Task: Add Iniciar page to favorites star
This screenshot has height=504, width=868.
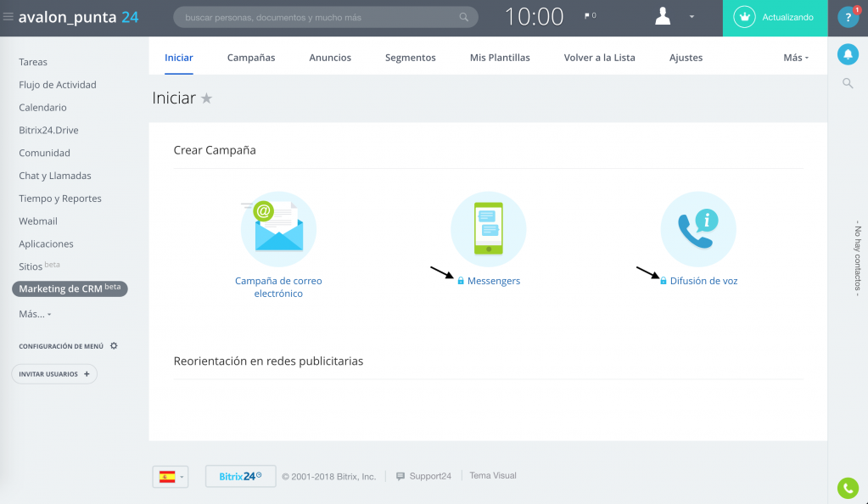Action: click(206, 98)
